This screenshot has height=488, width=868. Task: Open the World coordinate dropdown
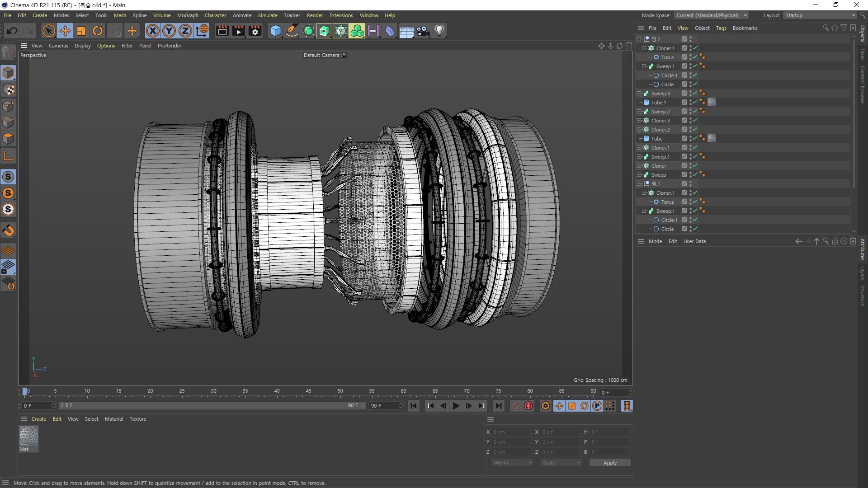[x=512, y=463]
